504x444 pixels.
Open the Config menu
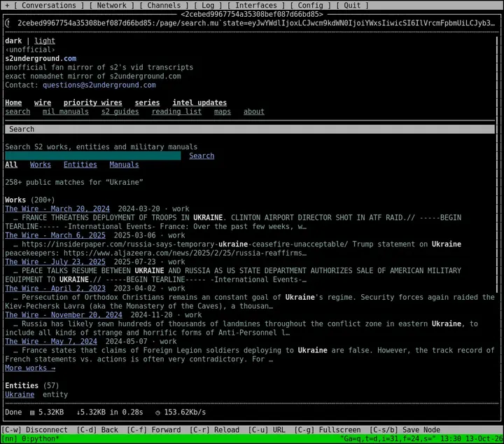(310, 6)
